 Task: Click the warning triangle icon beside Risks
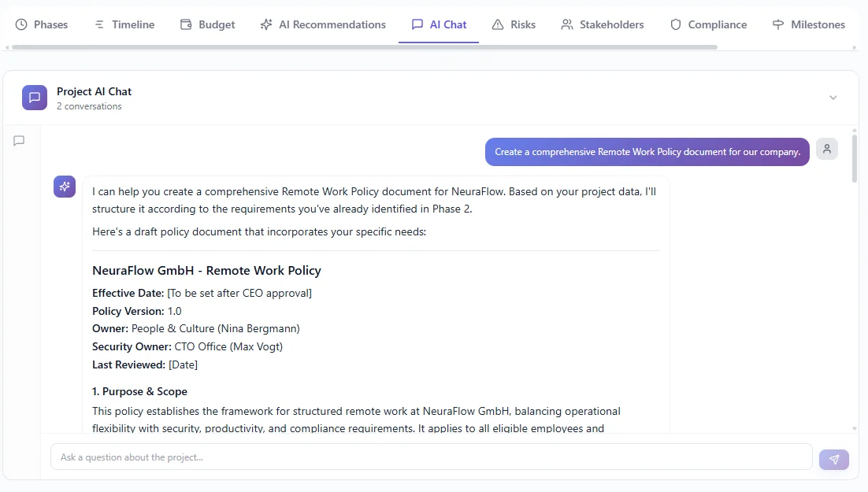[498, 24]
